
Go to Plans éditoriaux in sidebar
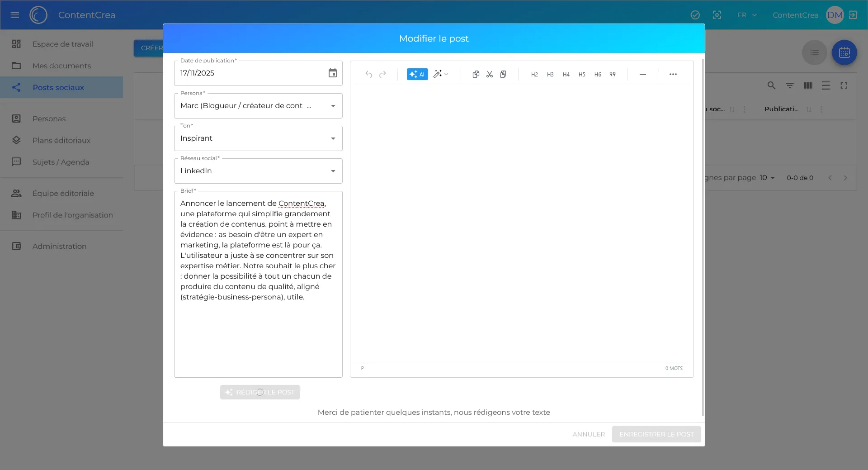click(x=61, y=140)
